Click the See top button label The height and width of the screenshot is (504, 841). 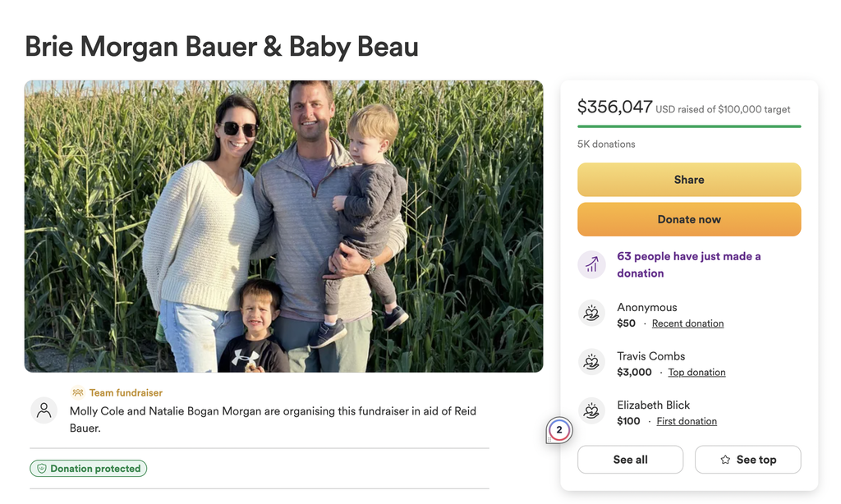[x=756, y=460]
